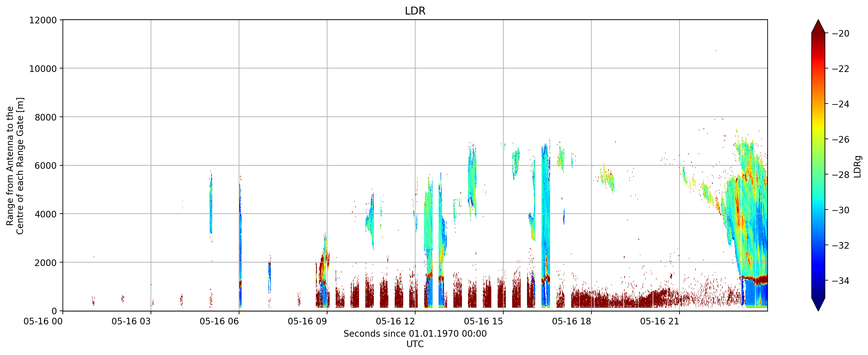This screenshot has width=868, height=355.
Task: Click the dark blue colorbar bottom arrow
Action: click(818, 304)
